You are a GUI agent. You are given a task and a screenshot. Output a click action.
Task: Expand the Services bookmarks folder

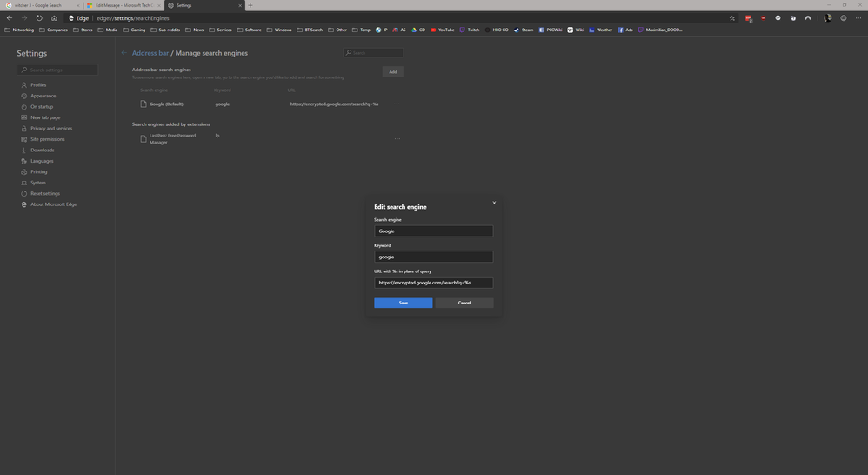point(220,30)
